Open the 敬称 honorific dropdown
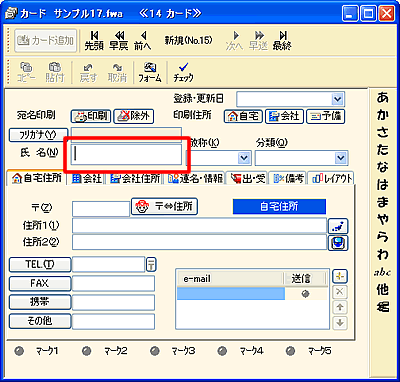400x382 pixels. [244, 158]
